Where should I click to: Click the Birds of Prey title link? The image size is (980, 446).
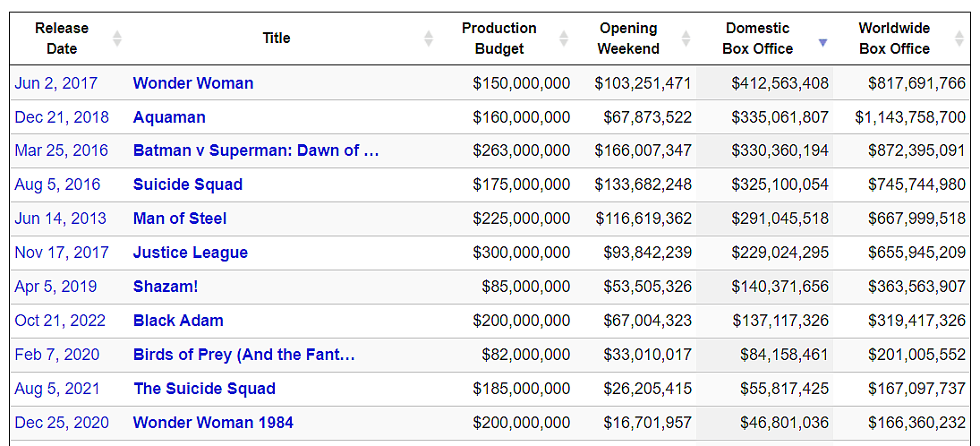[244, 355]
